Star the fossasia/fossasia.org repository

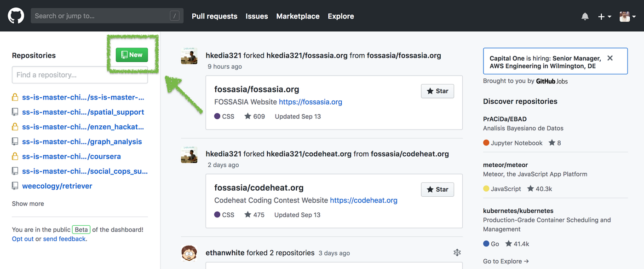437,91
